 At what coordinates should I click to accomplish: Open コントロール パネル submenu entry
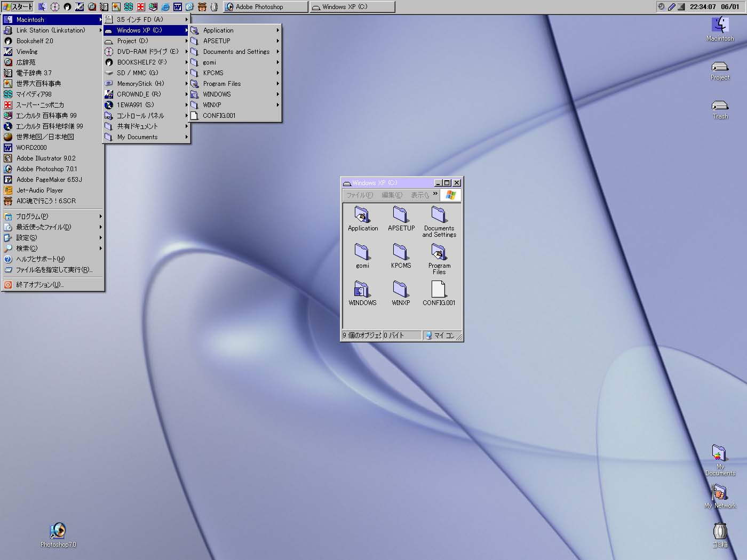(146, 115)
